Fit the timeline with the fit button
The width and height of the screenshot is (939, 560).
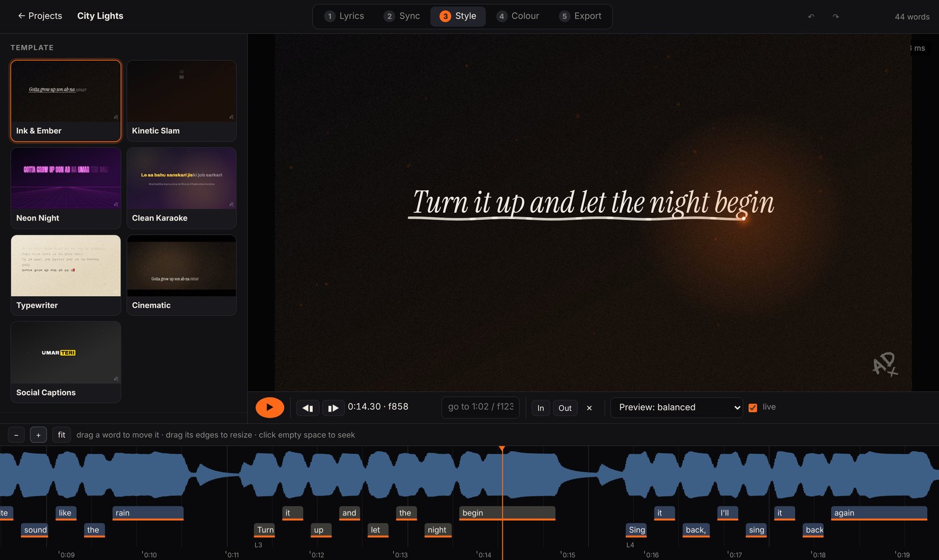(62, 435)
